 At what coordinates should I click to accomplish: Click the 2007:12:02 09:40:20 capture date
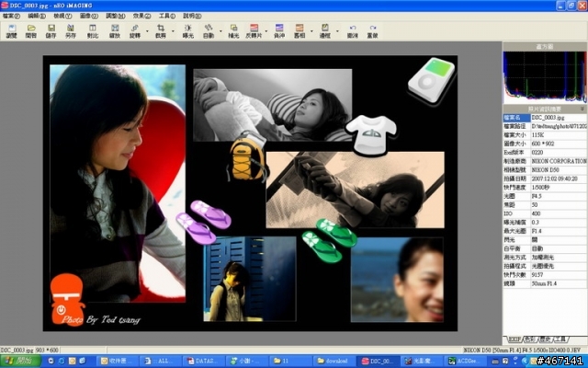tap(554, 178)
